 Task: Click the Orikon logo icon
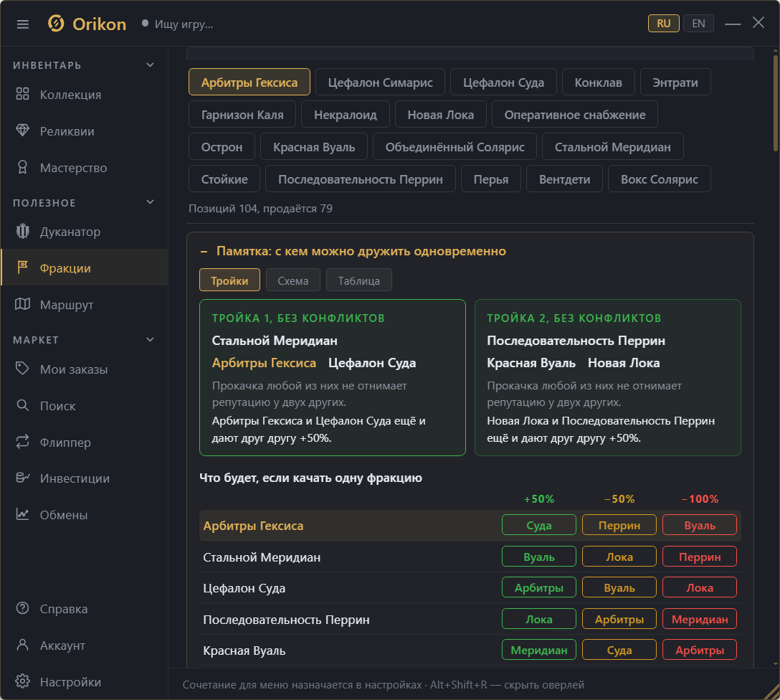pos(56,24)
